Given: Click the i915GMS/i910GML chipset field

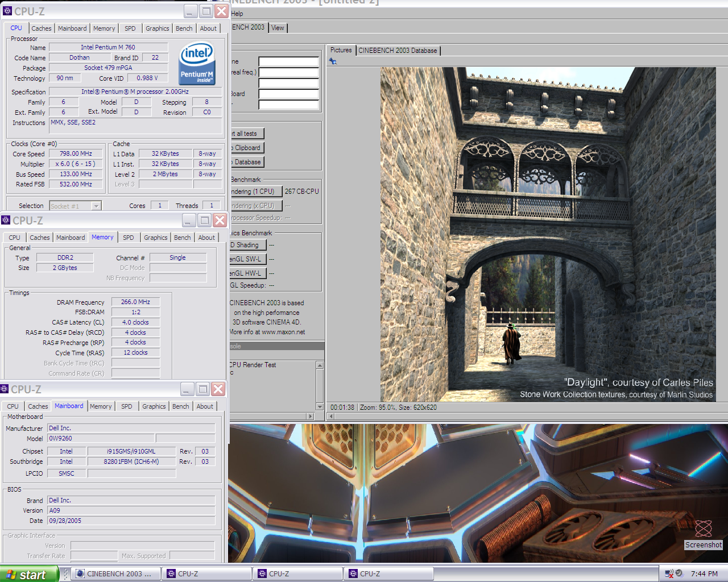Looking at the screenshot, I should [x=131, y=451].
